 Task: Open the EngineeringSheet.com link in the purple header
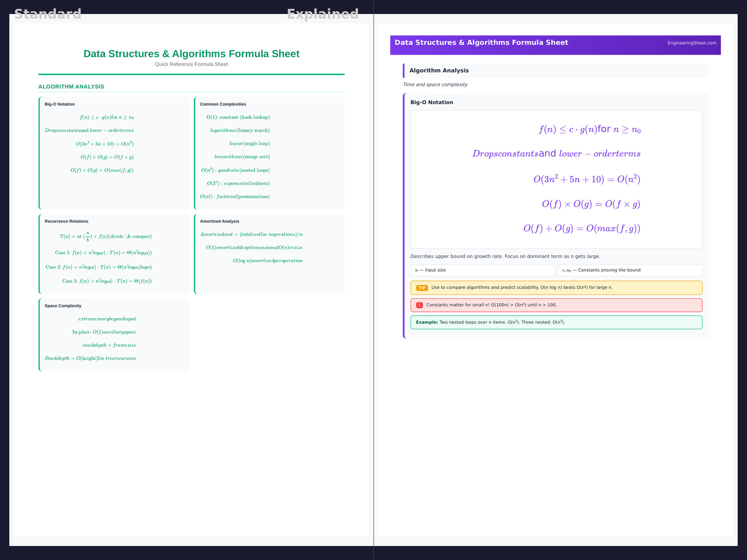[x=691, y=43]
